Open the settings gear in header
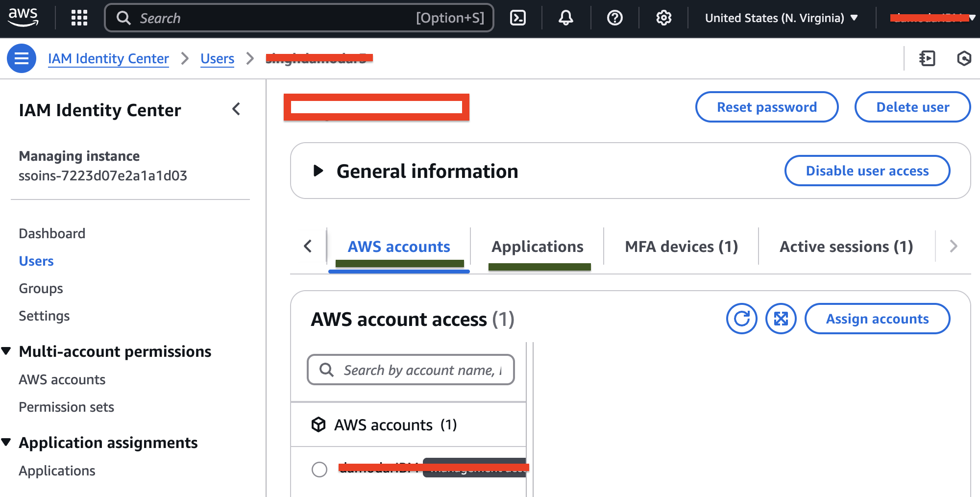Screen dimensions: 980x497 coord(663,18)
